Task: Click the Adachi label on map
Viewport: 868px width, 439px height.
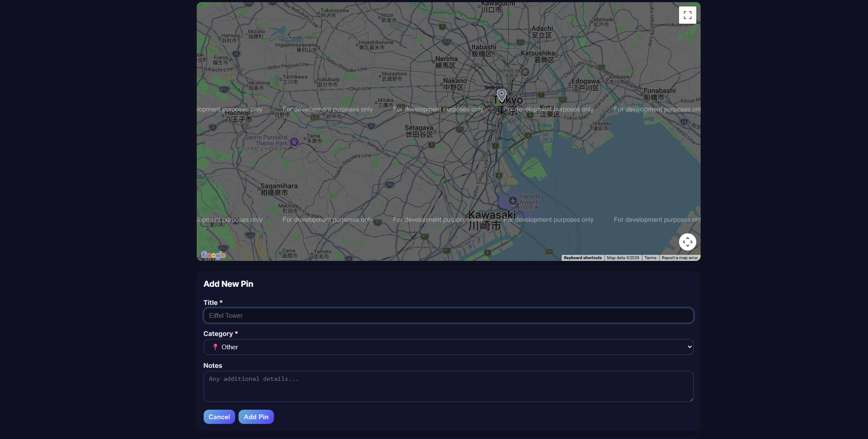Action: 542,32
